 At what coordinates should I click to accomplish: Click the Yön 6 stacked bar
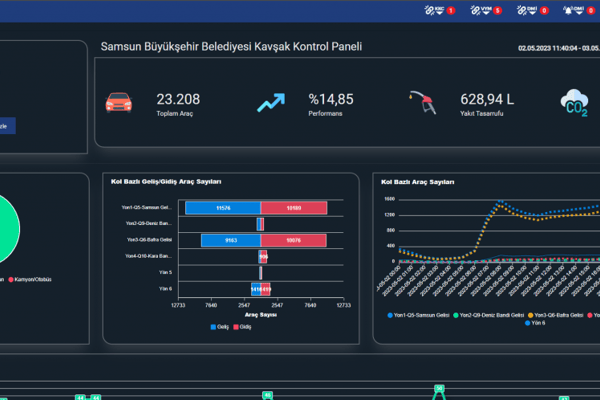click(x=261, y=289)
